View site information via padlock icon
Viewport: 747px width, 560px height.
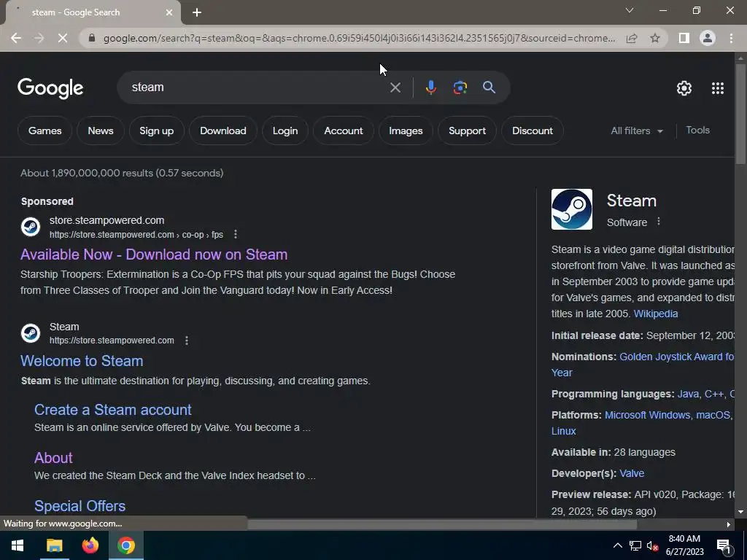92,38
